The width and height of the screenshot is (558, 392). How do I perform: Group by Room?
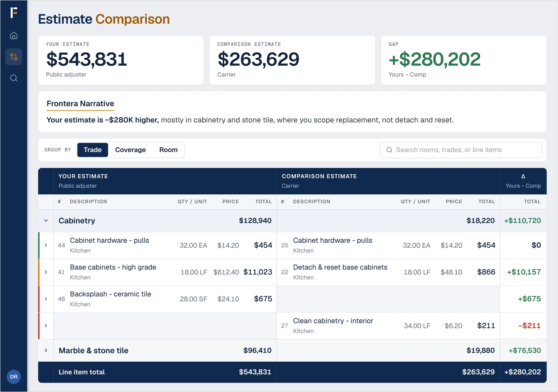[168, 150]
